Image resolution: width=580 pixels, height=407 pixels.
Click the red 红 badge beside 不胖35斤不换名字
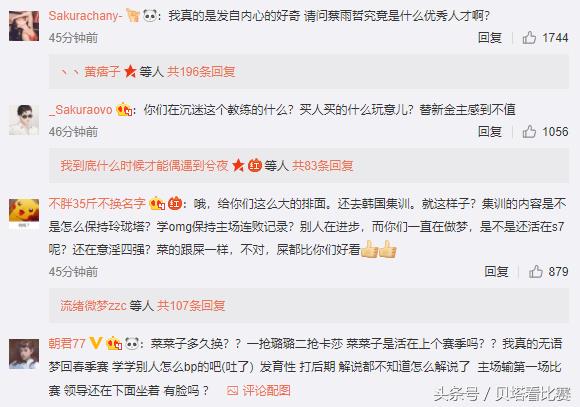175,204
